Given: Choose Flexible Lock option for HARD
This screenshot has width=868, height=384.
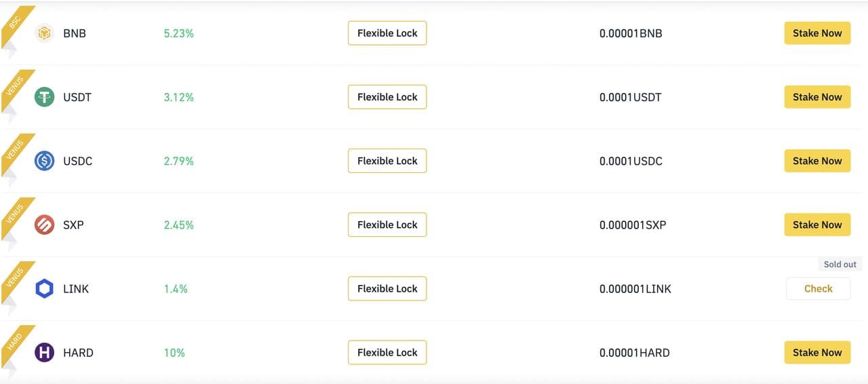Looking at the screenshot, I should (x=387, y=352).
